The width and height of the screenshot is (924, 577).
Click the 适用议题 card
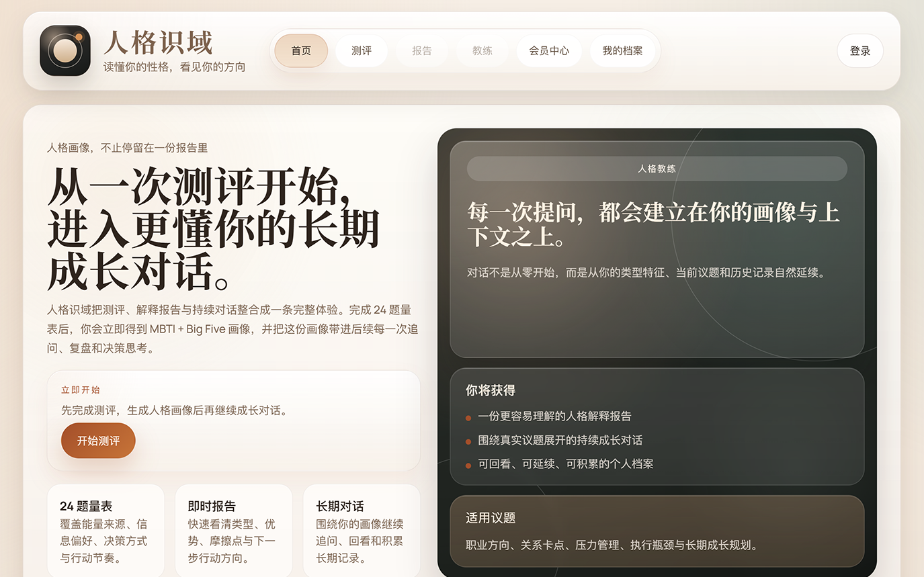click(657, 531)
